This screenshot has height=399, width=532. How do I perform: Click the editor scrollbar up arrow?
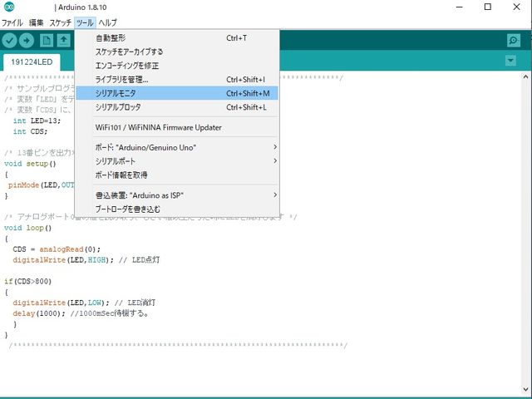(526, 76)
